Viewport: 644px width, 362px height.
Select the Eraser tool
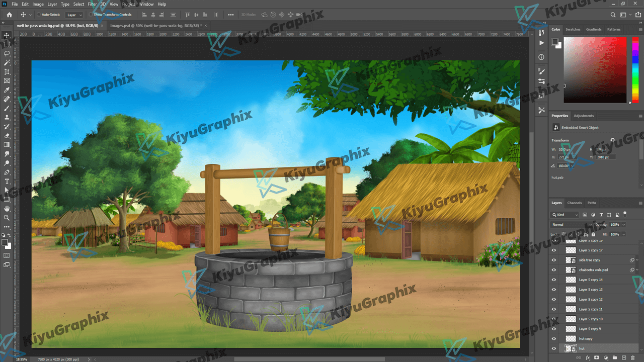coord(7,136)
